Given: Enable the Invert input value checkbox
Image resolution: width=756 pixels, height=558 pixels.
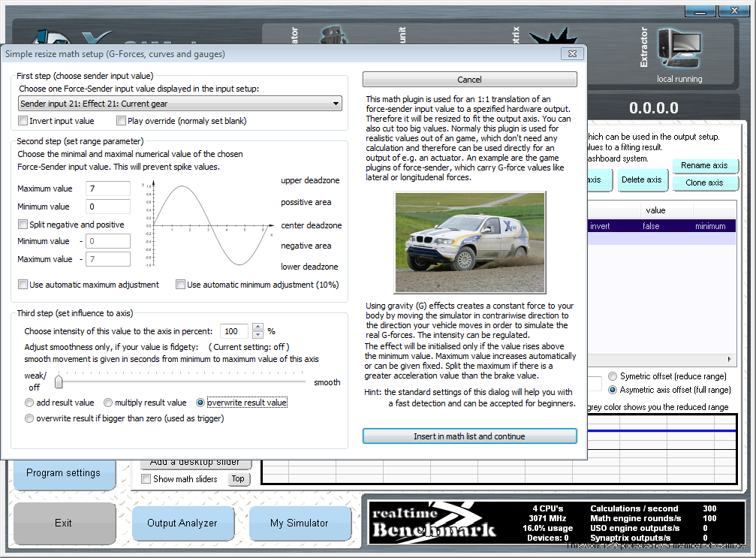Looking at the screenshot, I should 23,121.
